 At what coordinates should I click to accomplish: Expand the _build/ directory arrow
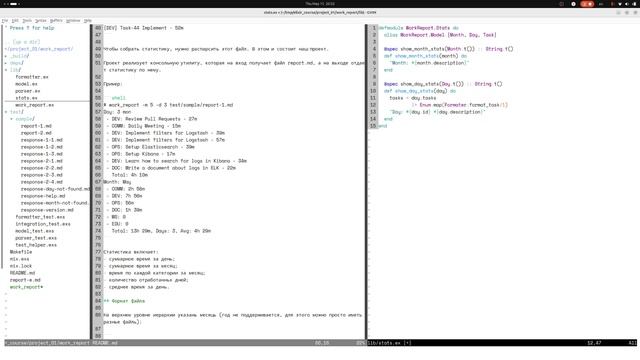click(6, 56)
